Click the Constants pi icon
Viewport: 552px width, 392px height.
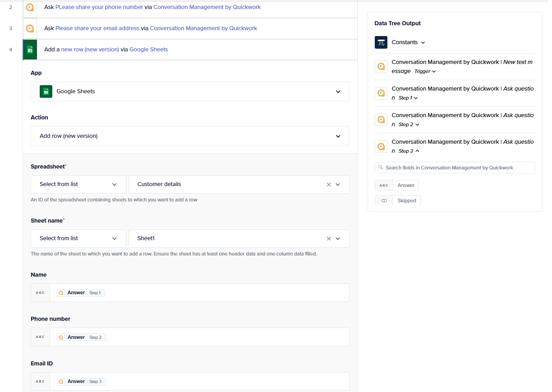381,42
